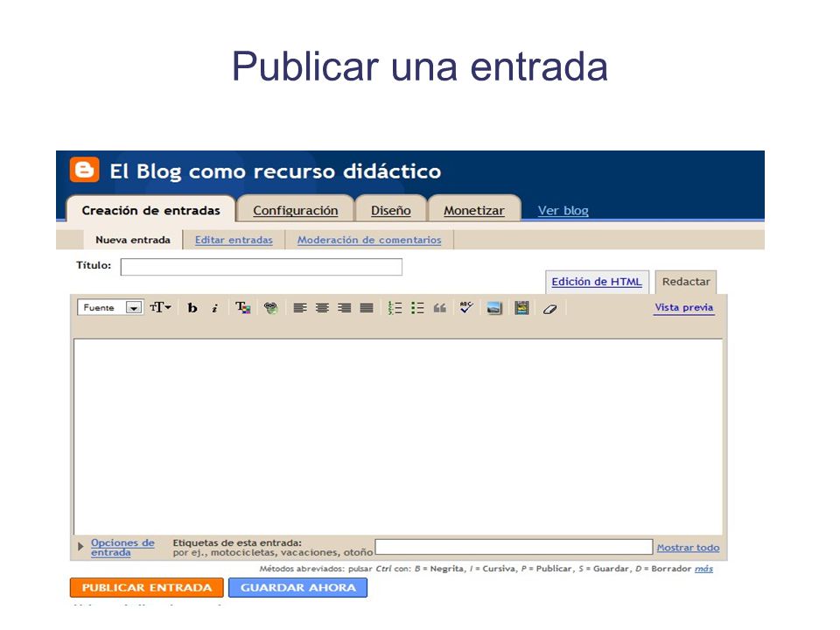Add an image to the post
This screenshot has height=630, width=840.
point(494,308)
